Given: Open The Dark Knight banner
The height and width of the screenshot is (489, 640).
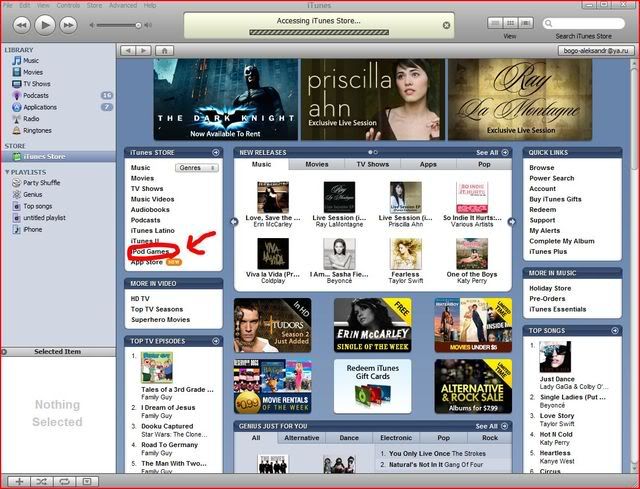Looking at the screenshot, I should [x=225, y=100].
